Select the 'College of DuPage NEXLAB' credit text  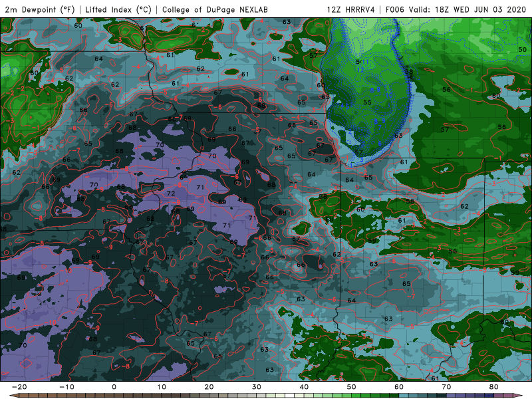click(215, 9)
